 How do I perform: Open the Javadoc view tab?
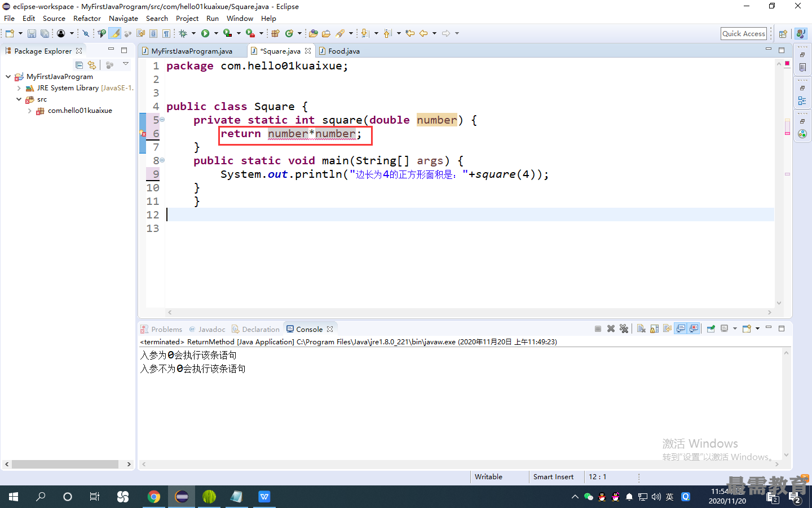tap(207, 329)
